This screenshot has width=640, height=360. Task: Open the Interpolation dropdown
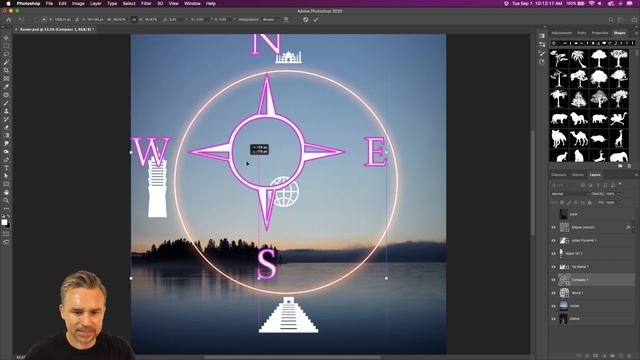click(271, 20)
